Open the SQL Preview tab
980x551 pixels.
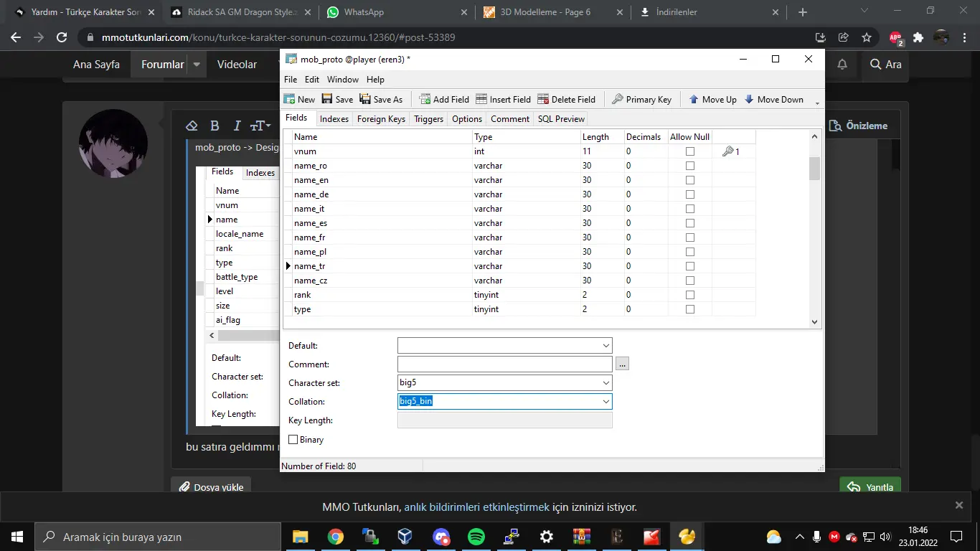[561, 119]
